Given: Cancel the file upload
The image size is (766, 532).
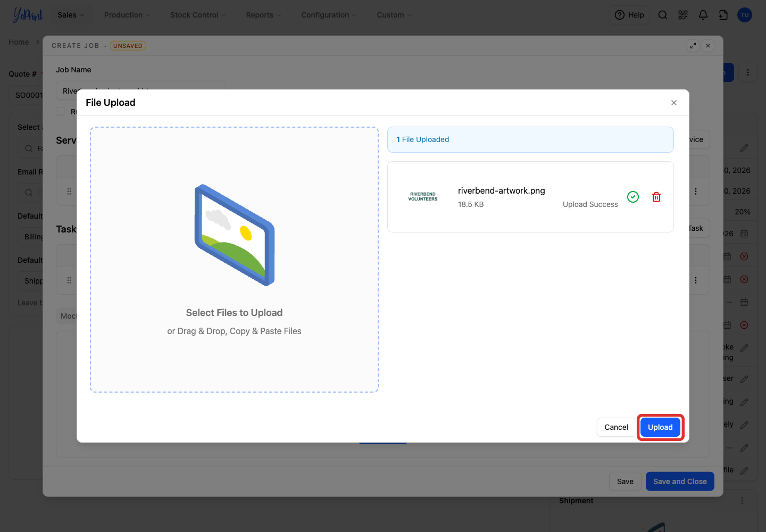Looking at the screenshot, I should pyautogui.click(x=617, y=427).
